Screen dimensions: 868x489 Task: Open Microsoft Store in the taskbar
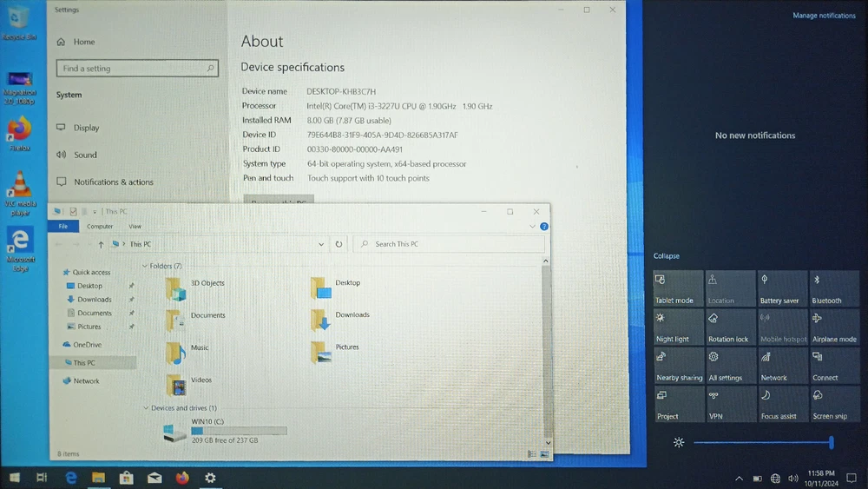[x=127, y=478]
